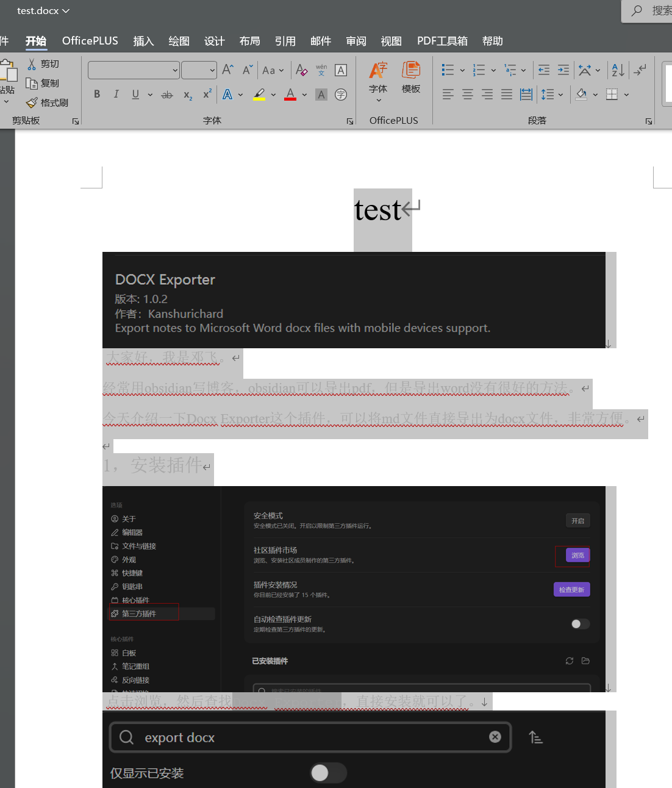Screen dimensions: 672x788
Task: Apply paragraph shading with the paint bucket
Action: coord(581,95)
